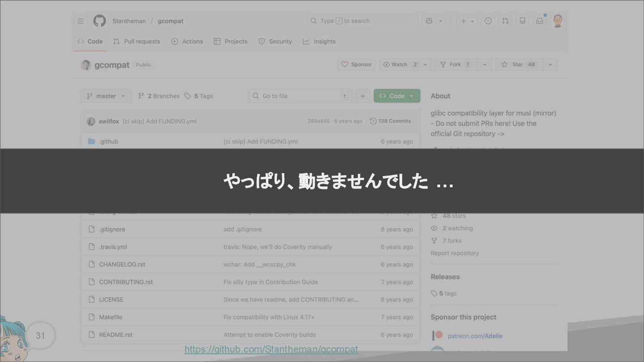The image size is (644, 362).
Task: Open the CONTRIBUTING.rst file
Action: 126,282
